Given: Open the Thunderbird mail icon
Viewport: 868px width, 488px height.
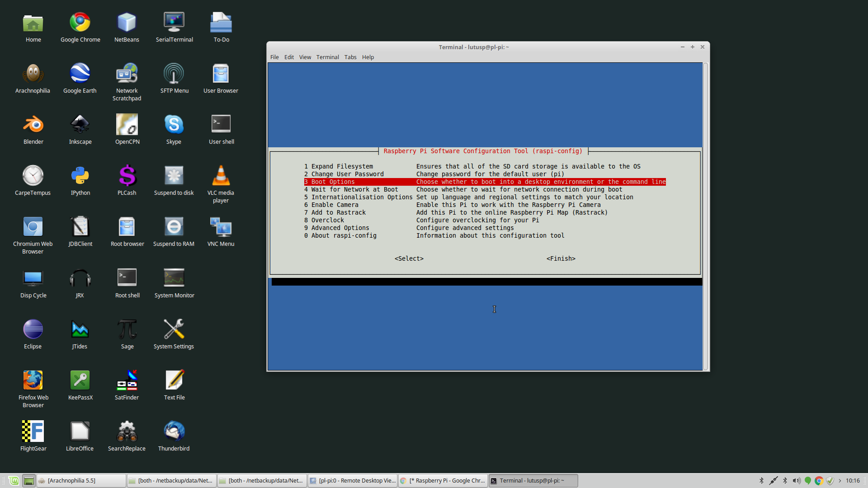Looking at the screenshot, I should click(x=174, y=432).
